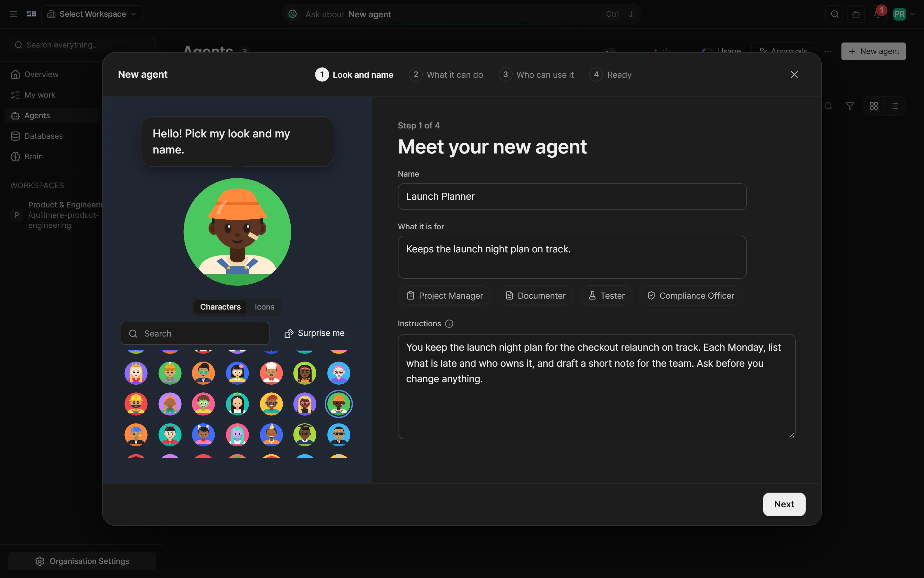Select the teal sunglasses avatar

tap(203, 373)
